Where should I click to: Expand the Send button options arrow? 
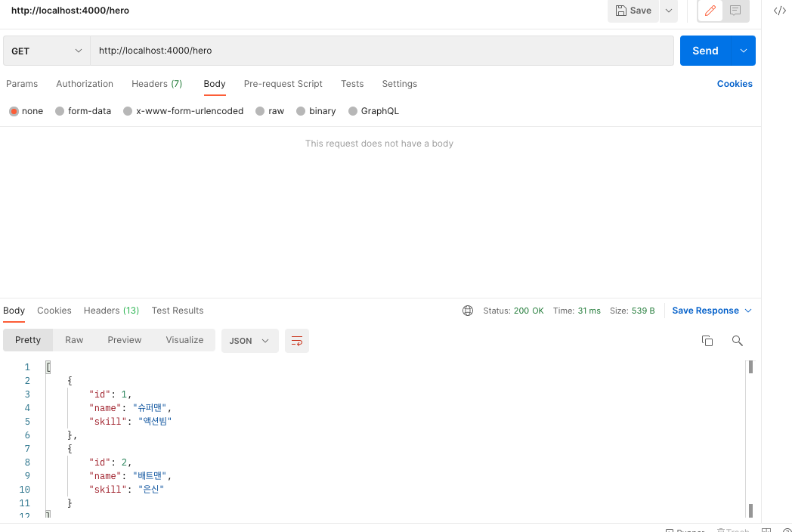click(x=744, y=51)
